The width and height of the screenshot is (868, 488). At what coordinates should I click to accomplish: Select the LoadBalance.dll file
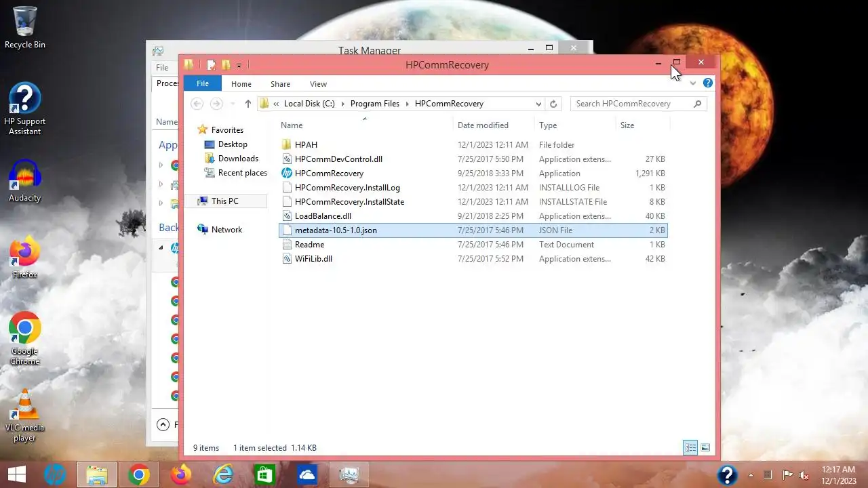click(x=473, y=216)
